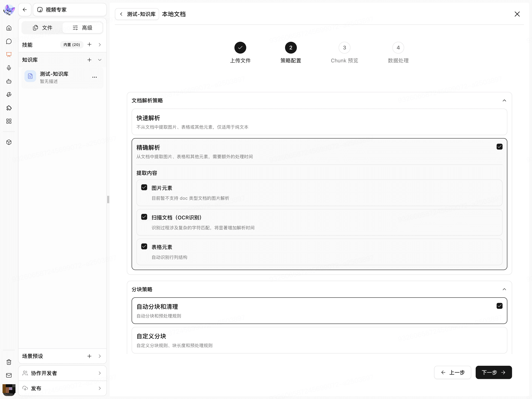Screen dimensions: 532x399
Task: Open the puzzle-piece plugin icon
Action: tap(9, 108)
